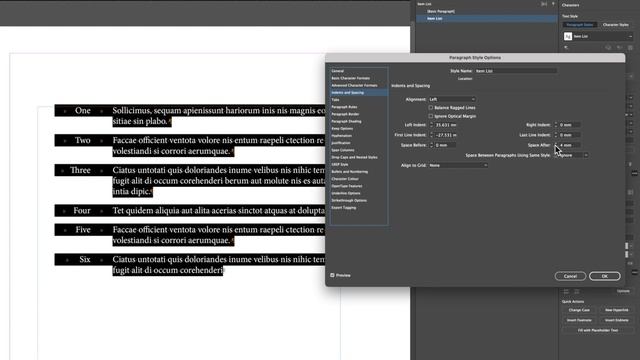The image size is (640, 360).
Task: Click the New Hyperlink quick action
Action: point(616,310)
